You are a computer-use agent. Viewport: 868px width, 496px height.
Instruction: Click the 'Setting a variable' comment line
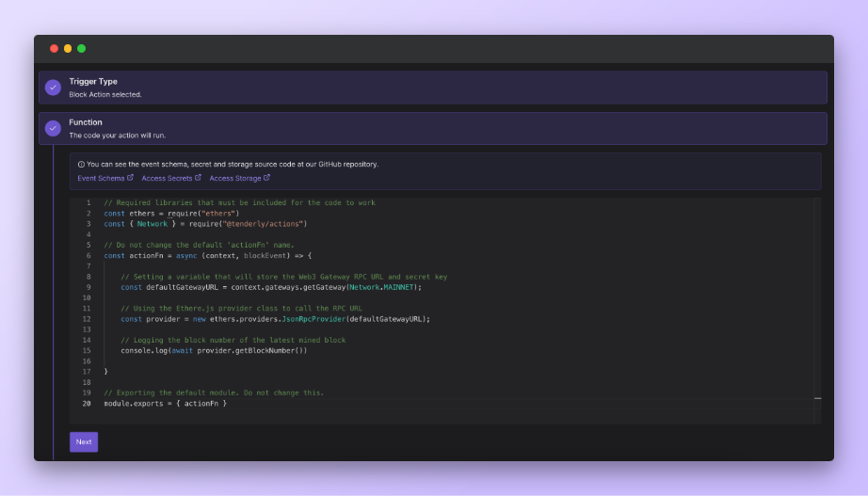click(284, 277)
